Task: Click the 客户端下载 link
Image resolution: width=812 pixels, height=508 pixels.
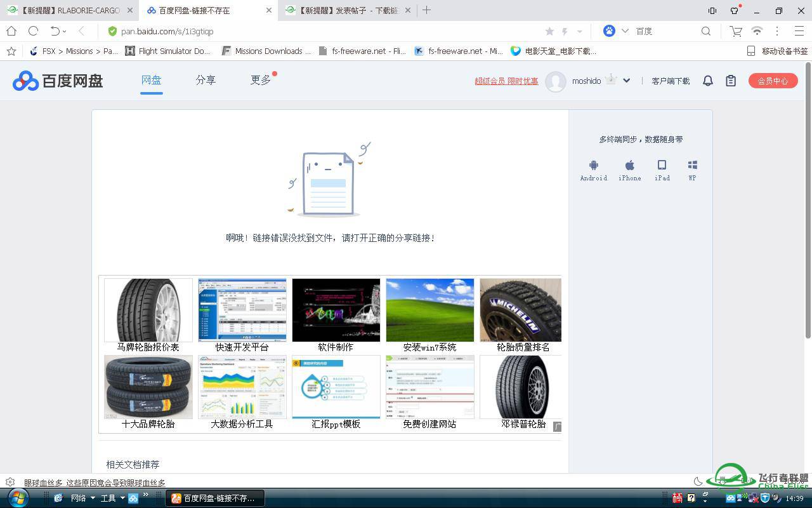Action: [x=671, y=81]
